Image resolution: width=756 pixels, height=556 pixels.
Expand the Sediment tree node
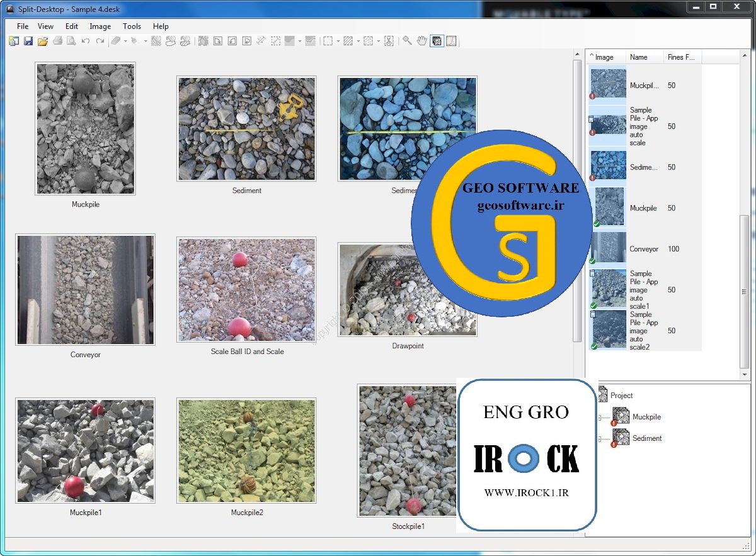pos(599,438)
